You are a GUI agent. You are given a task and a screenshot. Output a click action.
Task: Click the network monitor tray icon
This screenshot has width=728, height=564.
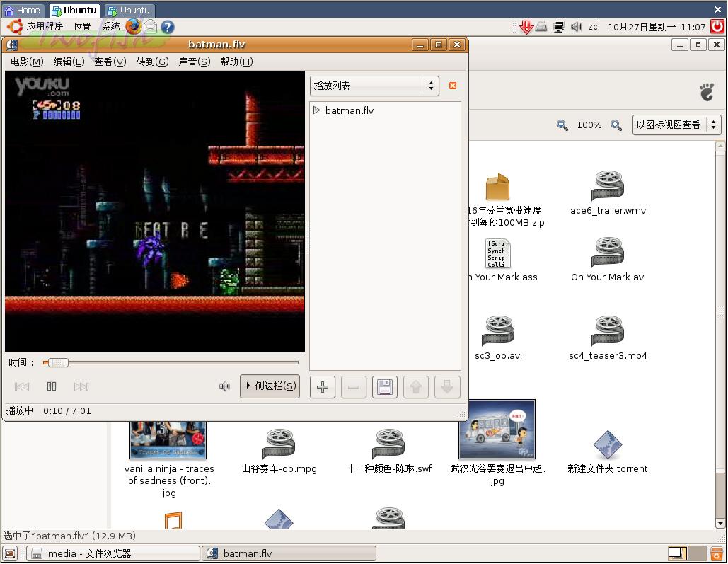[558, 27]
